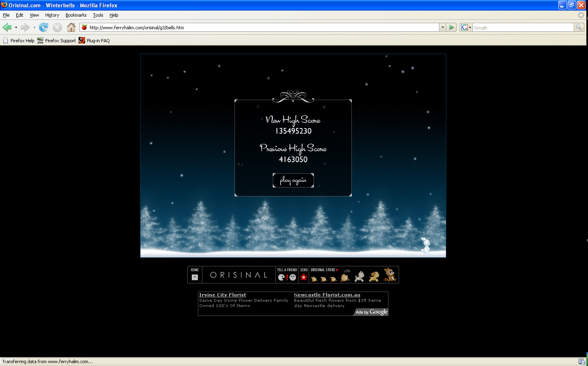Open the Firefox Help bookmark
Image resolution: width=588 pixels, height=366 pixels.
[x=19, y=41]
